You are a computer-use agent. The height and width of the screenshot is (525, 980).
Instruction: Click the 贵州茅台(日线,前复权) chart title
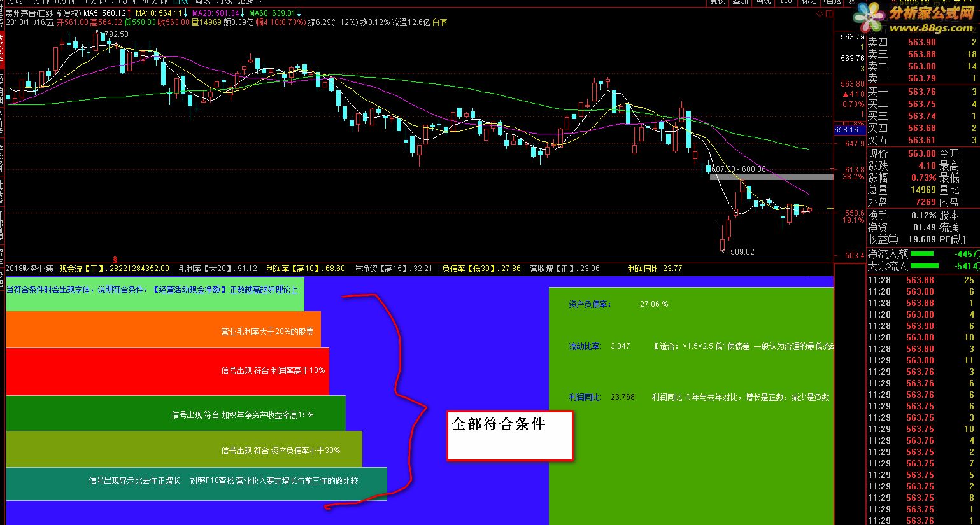(x=43, y=13)
